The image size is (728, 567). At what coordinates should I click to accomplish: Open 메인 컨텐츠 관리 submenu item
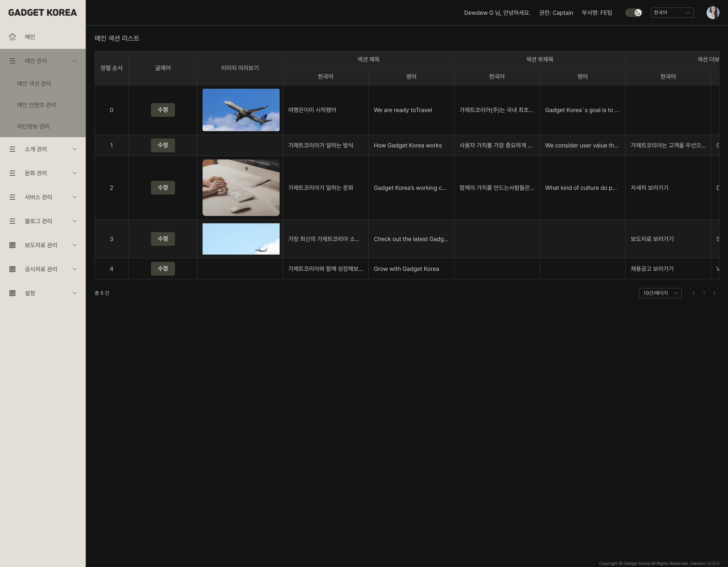[x=37, y=105]
